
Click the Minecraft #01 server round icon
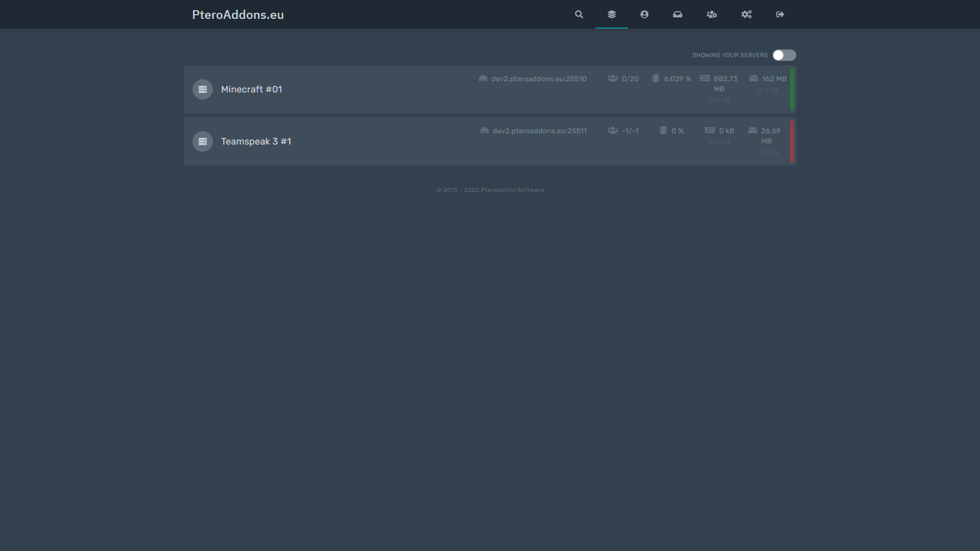(202, 89)
